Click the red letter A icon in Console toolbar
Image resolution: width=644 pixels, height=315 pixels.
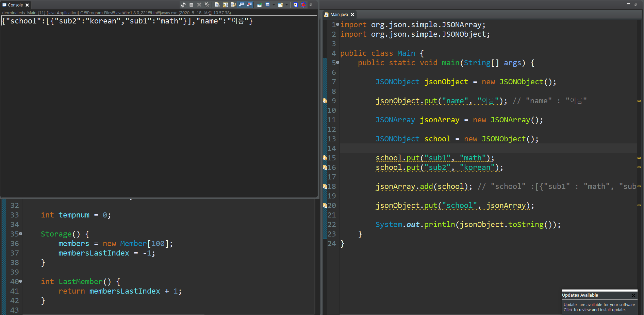(x=303, y=5)
